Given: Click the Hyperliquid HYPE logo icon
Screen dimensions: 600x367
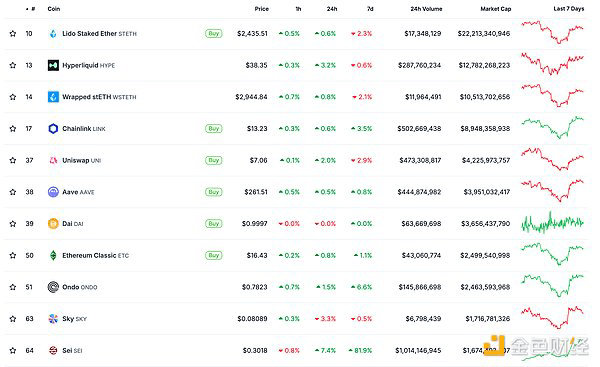Looking at the screenshot, I should coord(53,65).
